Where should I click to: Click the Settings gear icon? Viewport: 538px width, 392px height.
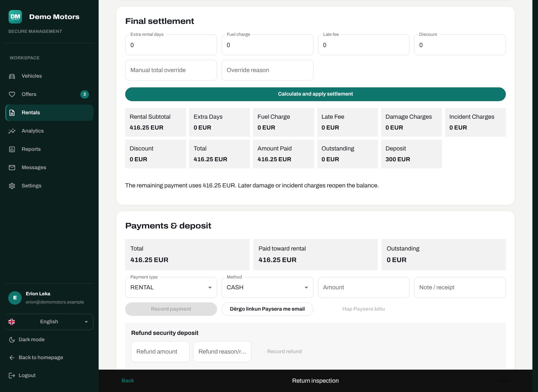click(12, 186)
